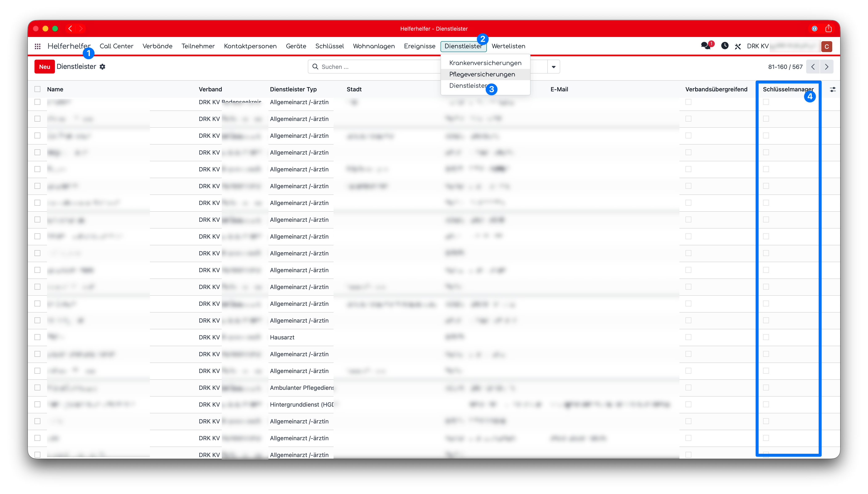Open the Wertelisten menu

(508, 46)
